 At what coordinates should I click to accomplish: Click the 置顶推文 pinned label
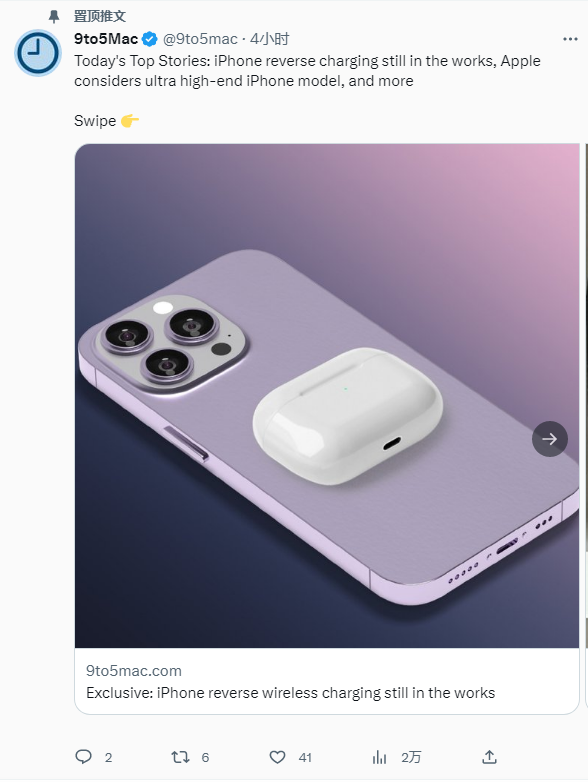(100, 16)
